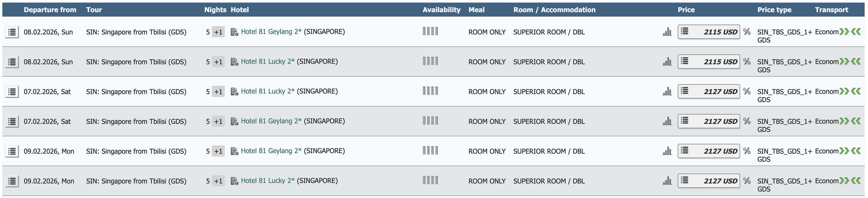Click the Hotel column header
This screenshot has height=198, width=868.
(240, 10)
